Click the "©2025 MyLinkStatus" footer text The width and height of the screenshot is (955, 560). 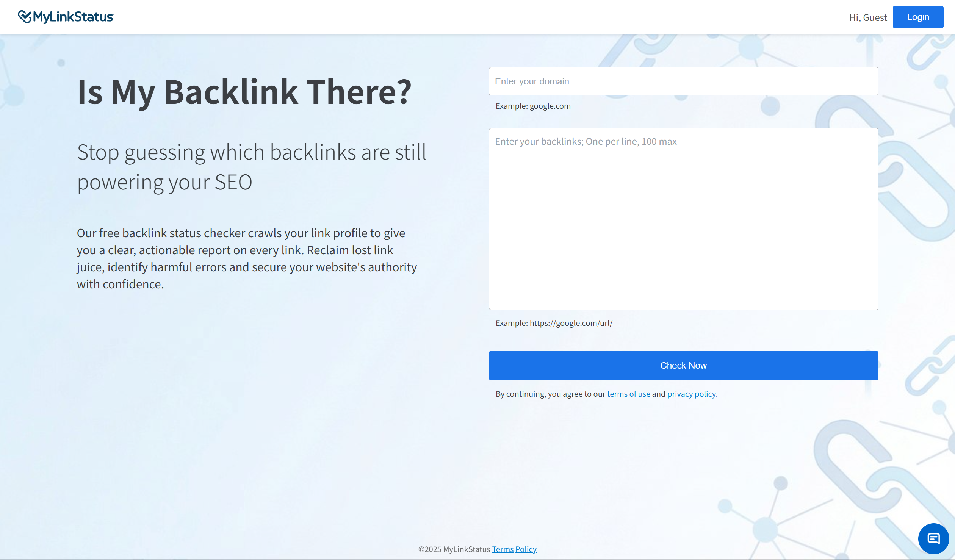pyautogui.click(x=454, y=549)
